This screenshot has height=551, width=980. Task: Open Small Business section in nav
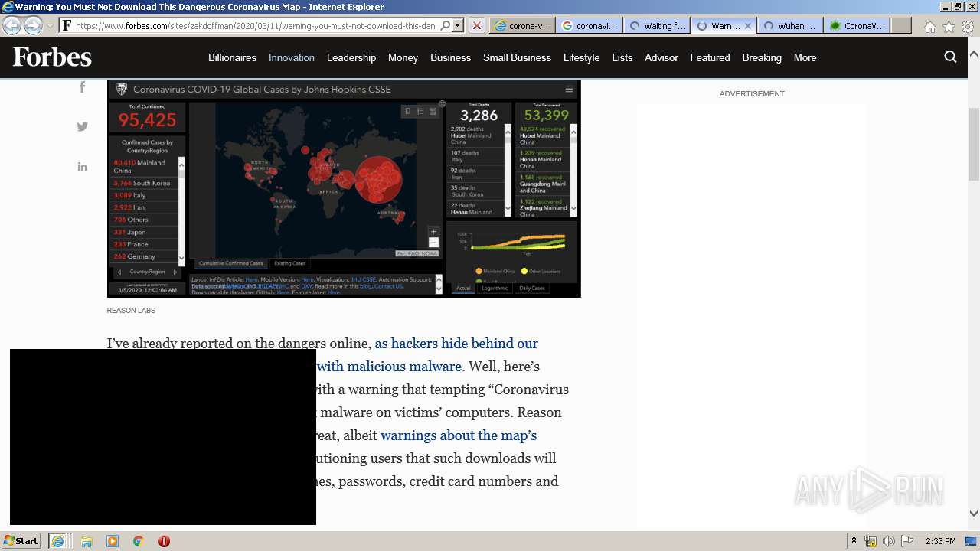point(517,57)
